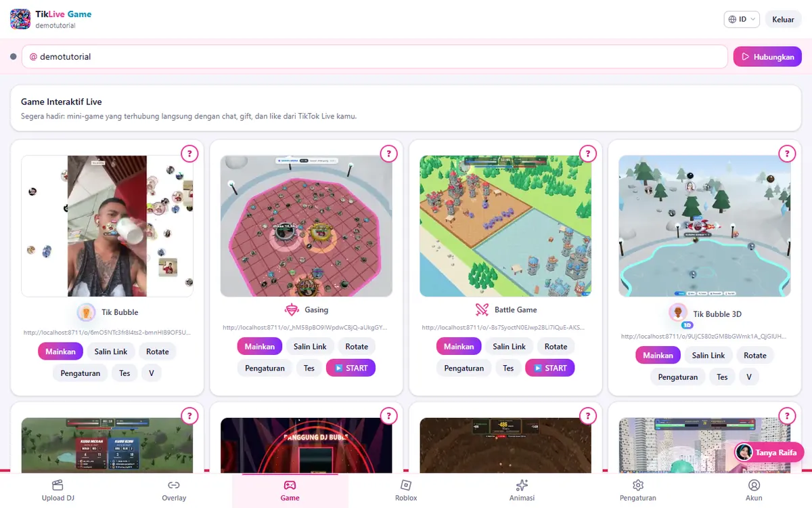The image size is (812, 508).
Task: Click Tes on the Tik Bubble 3D card
Action: pos(722,377)
